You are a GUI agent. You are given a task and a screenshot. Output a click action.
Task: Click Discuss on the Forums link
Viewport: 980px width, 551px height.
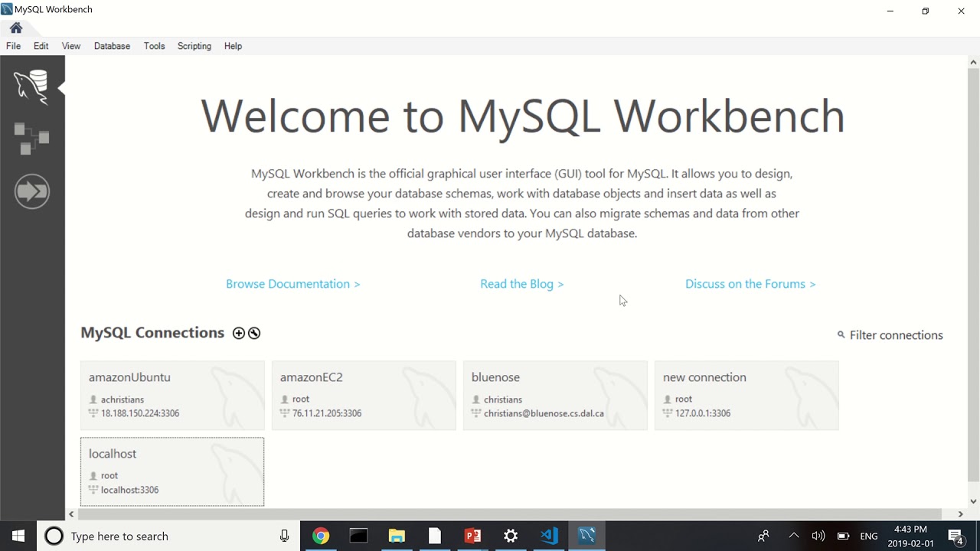pos(750,284)
